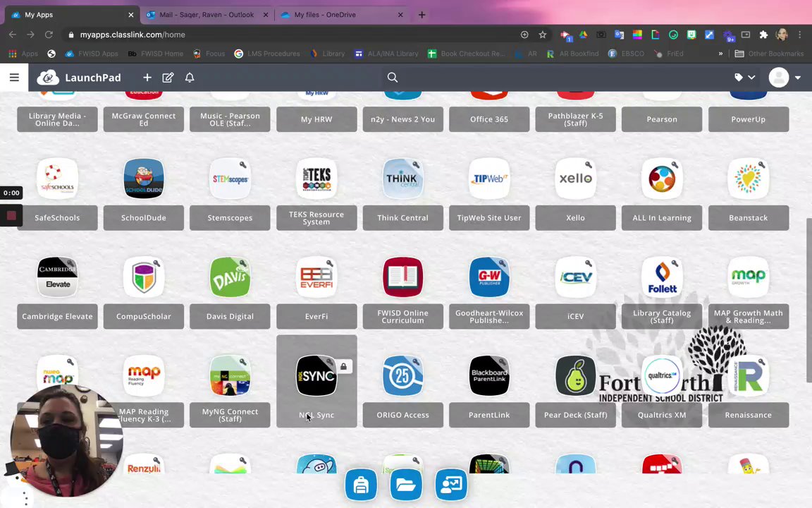Open the backpack dock button
Viewport: 812px width, 508px height.
point(361,485)
